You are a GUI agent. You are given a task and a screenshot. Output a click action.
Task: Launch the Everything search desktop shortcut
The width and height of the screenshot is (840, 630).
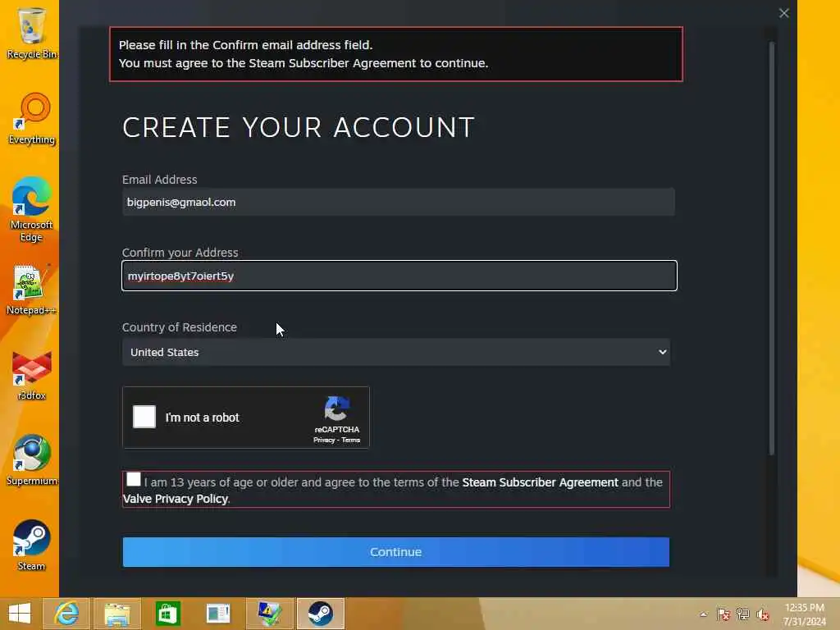[31, 119]
